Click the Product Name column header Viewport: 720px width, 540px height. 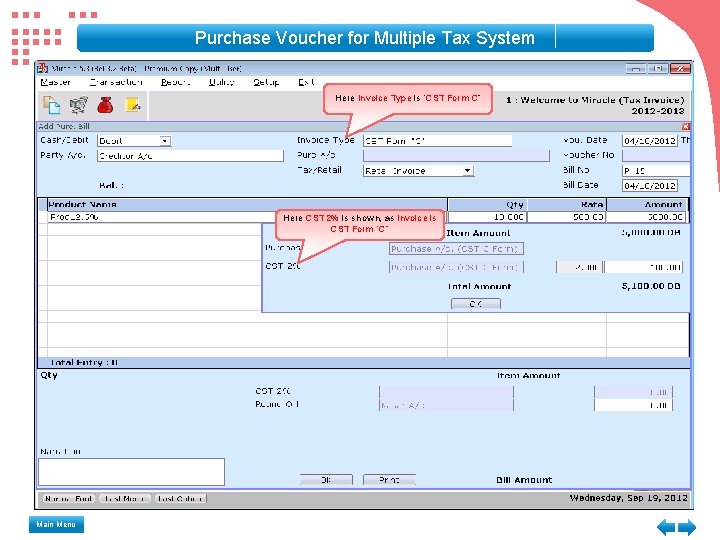coord(247,204)
